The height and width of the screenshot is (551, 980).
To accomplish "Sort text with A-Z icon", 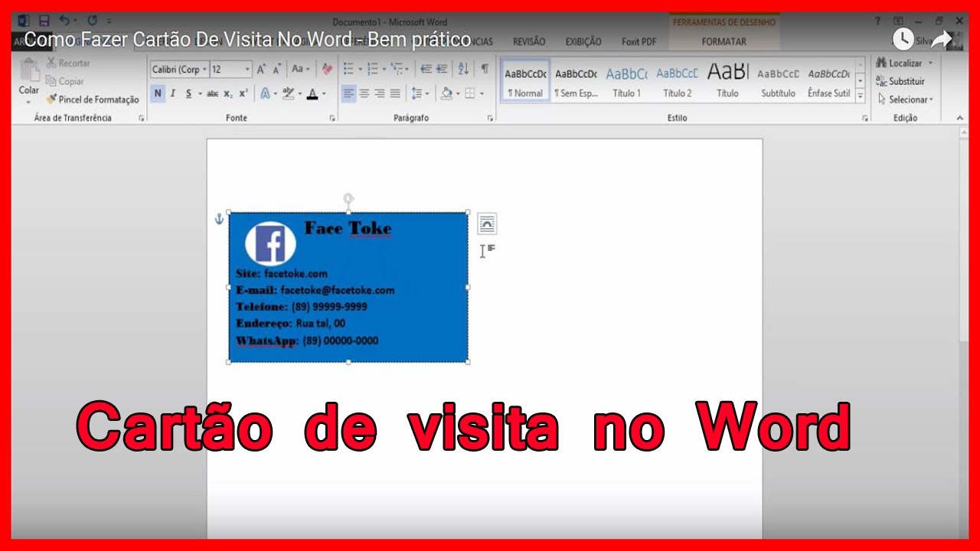I will tap(463, 69).
